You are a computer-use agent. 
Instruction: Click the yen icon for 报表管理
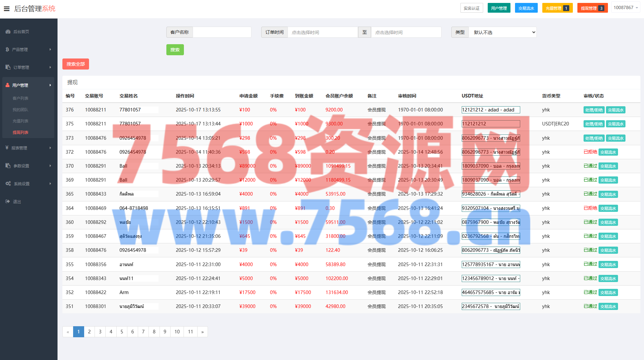click(x=7, y=148)
